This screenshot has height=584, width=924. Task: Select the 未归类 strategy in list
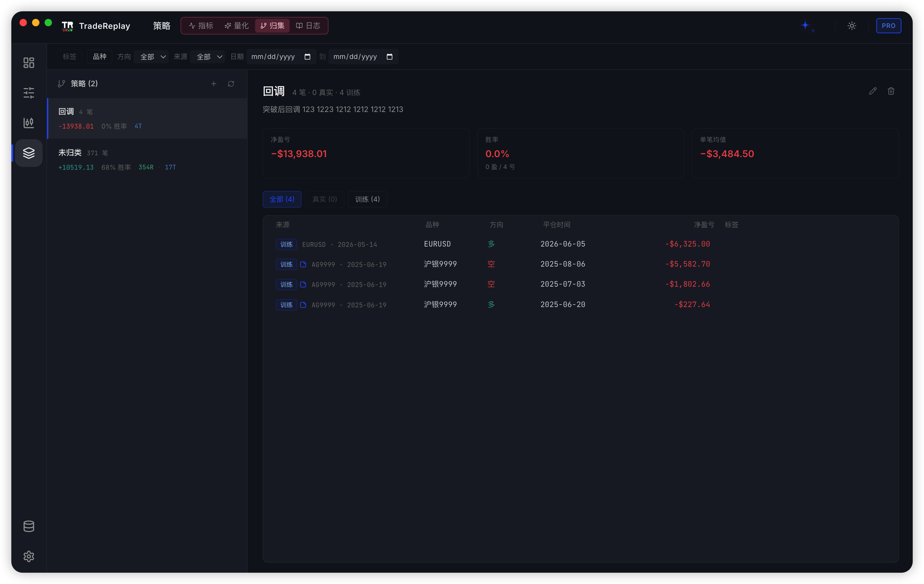point(147,159)
